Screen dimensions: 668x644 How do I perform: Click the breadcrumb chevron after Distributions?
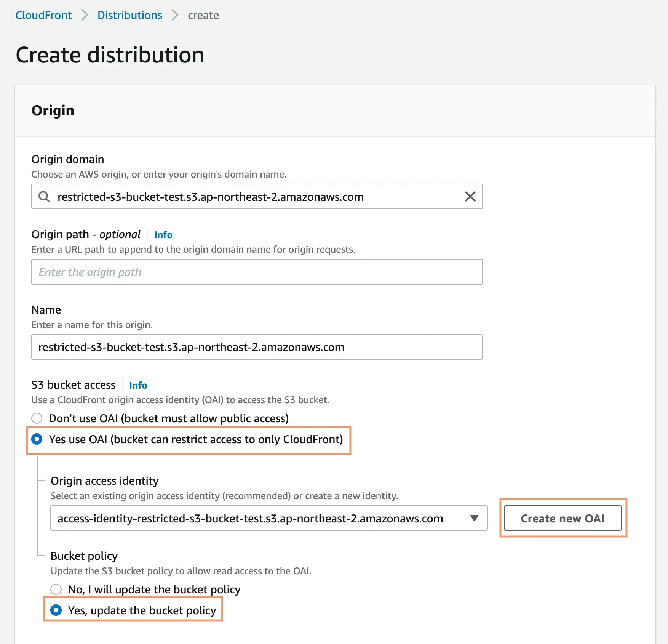(175, 15)
